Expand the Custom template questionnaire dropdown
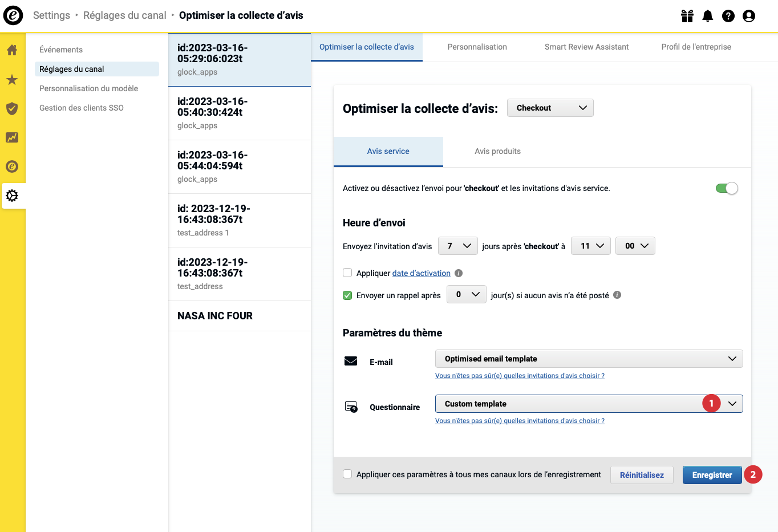Viewport: 778px width, 532px height. point(589,404)
